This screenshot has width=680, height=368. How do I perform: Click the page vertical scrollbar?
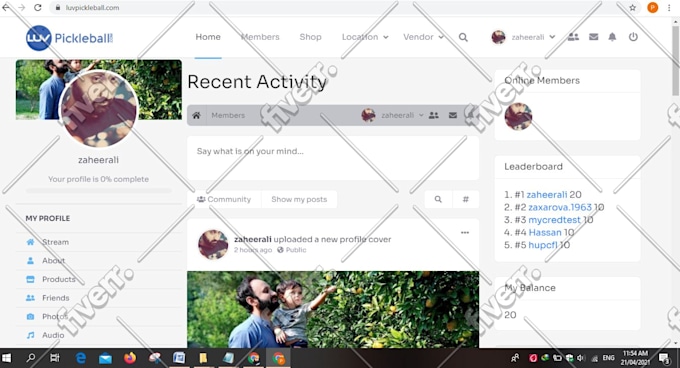(x=676, y=61)
